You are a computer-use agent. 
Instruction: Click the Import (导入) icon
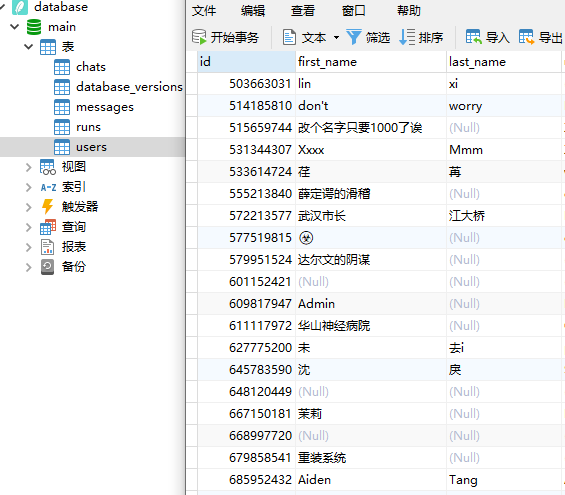click(473, 37)
